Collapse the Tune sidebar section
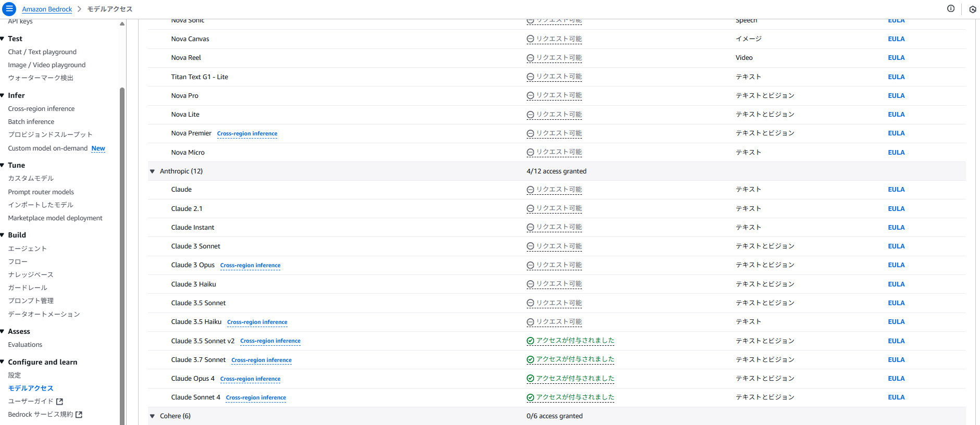 3,165
